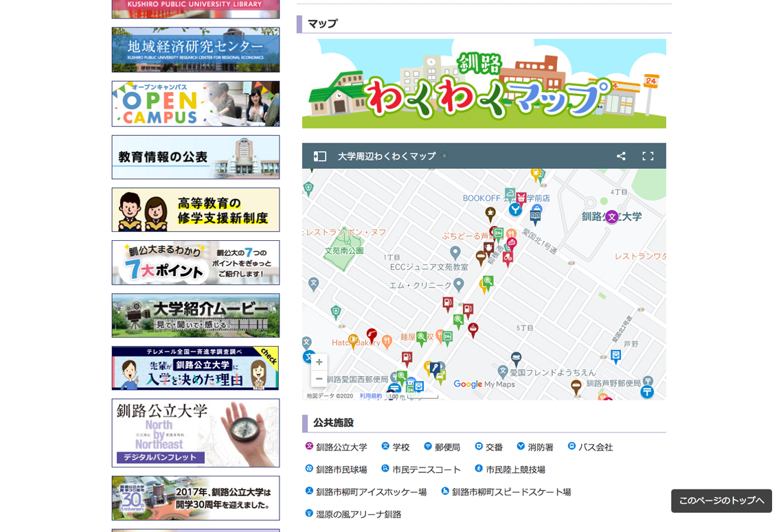Click the 釧路わくわくマップ header image
783x532 pixels.
point(484,84)
